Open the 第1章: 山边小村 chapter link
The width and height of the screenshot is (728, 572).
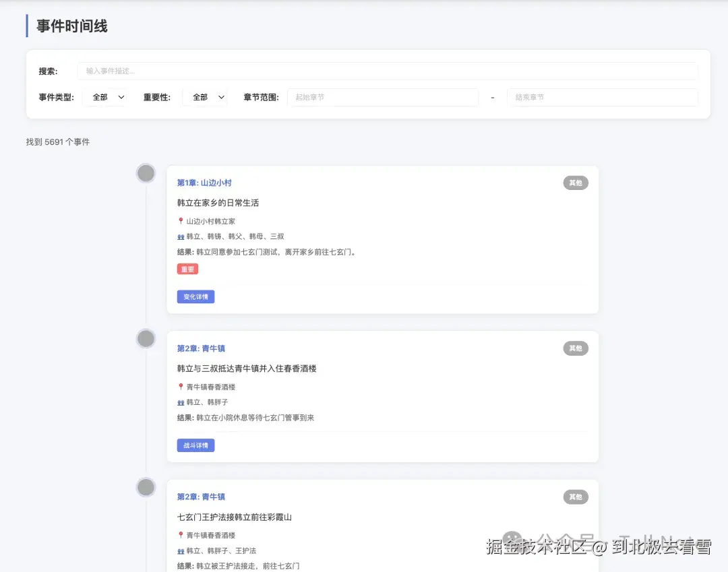tap(204, 183)
